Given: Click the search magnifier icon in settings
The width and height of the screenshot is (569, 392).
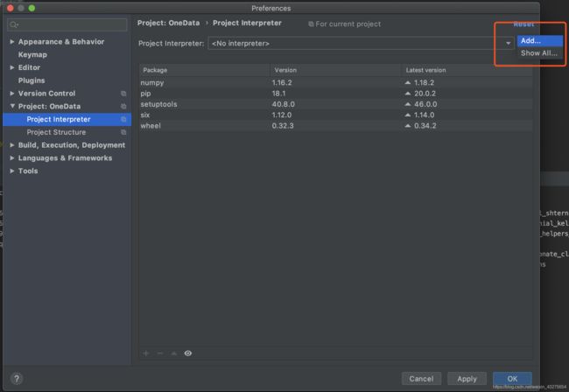Looking at the screenshot, I should coord(14,24).
